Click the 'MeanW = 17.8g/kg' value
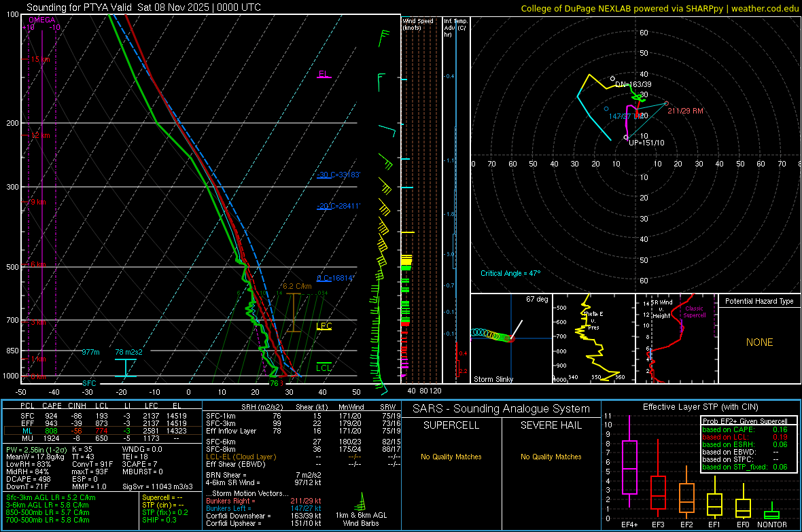 click(x=35, y=457)
